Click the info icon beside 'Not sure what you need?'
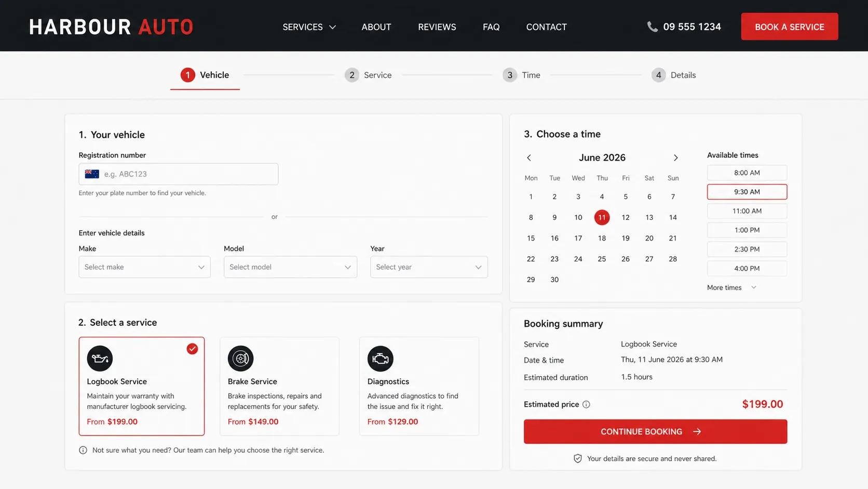This screenshot has width=868, height=489. [x=83, y=450]
